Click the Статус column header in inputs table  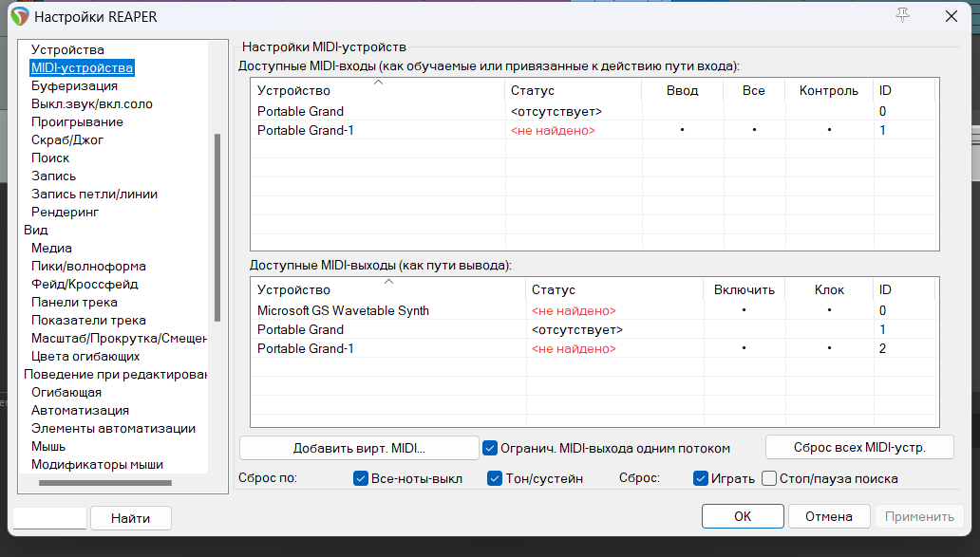tap(573, 90)
